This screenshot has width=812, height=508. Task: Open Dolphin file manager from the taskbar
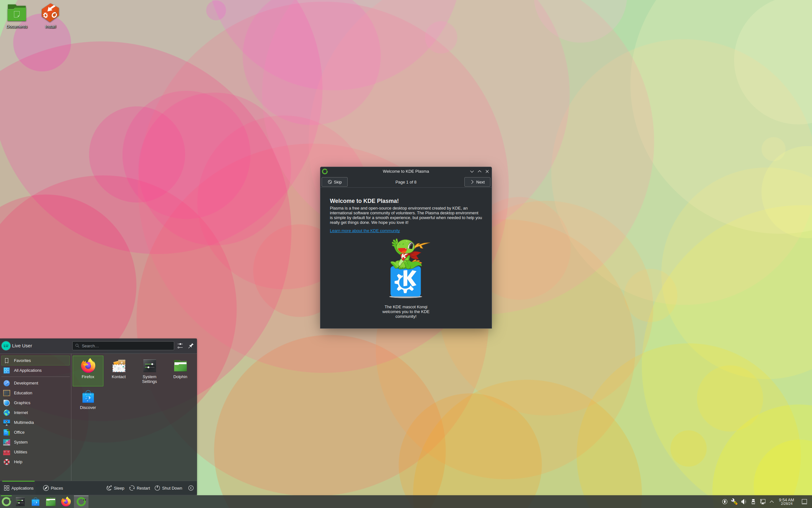tap(51, 502)
